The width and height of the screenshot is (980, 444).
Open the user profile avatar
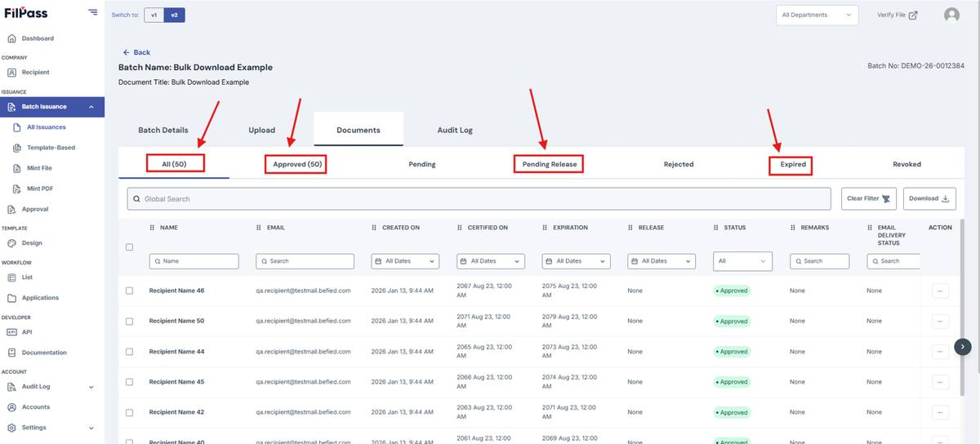click(x=951, y=15)
